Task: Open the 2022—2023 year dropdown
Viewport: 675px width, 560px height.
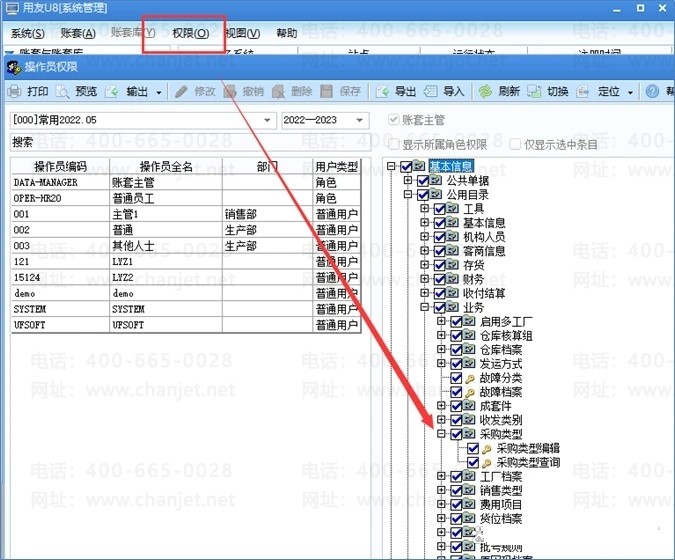Action: click(359, 120)
